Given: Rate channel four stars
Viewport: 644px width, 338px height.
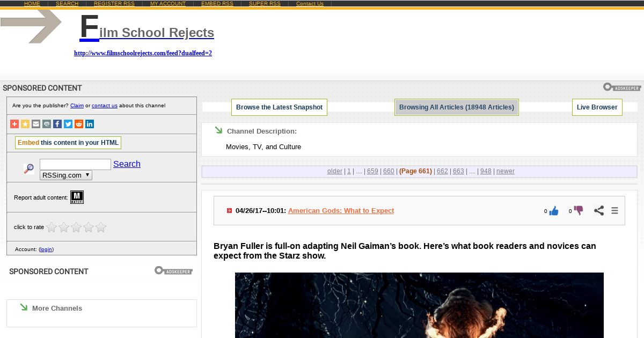Looking at the screenshot, I should click(x=89, y=227).
